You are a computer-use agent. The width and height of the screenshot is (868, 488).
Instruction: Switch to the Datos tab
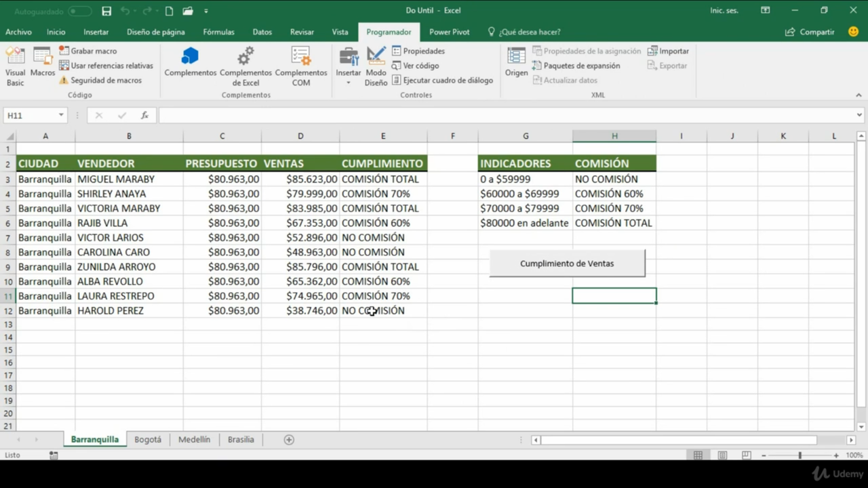tap(262, 32)
